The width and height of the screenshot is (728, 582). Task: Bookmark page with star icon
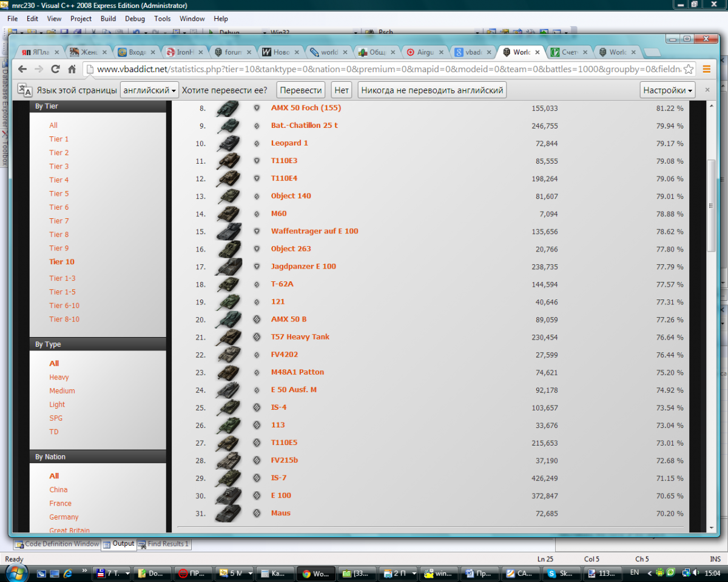[689, 69]
